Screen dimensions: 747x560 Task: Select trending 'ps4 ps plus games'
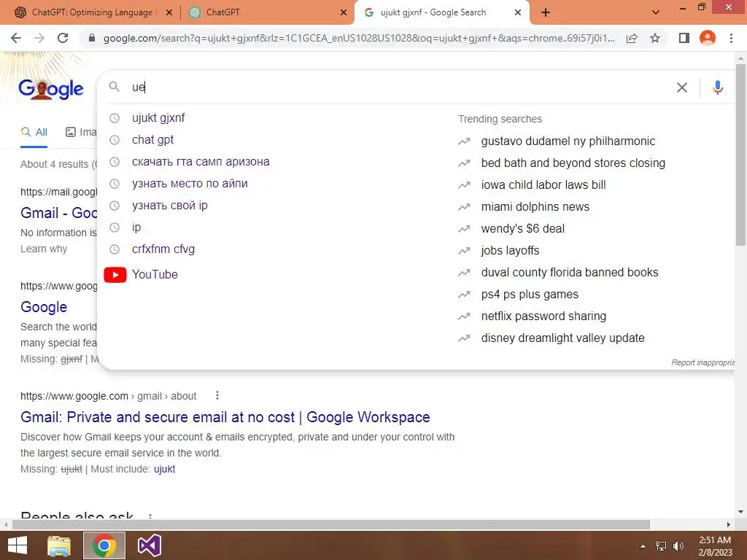click(x=530, y=295)
